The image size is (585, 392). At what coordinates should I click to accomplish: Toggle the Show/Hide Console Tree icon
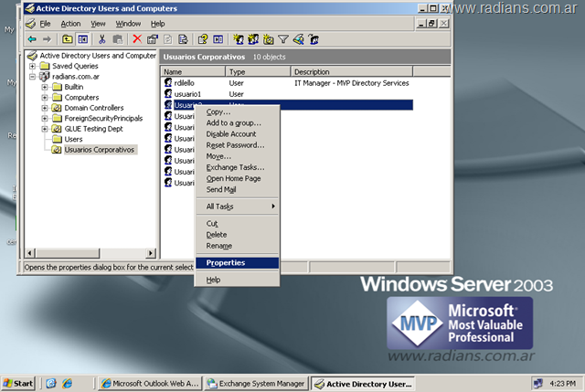pyautogui.click(x=82, y=39)
